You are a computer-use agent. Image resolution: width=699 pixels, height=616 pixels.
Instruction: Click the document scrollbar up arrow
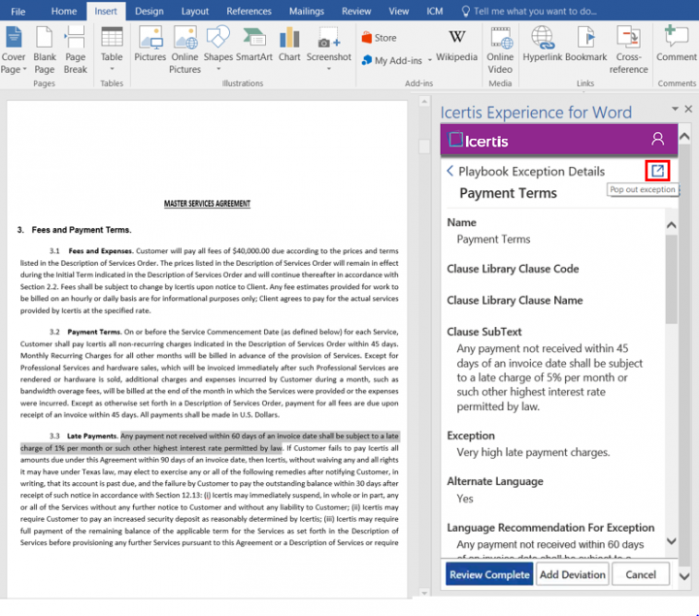(x=424, y=102)
